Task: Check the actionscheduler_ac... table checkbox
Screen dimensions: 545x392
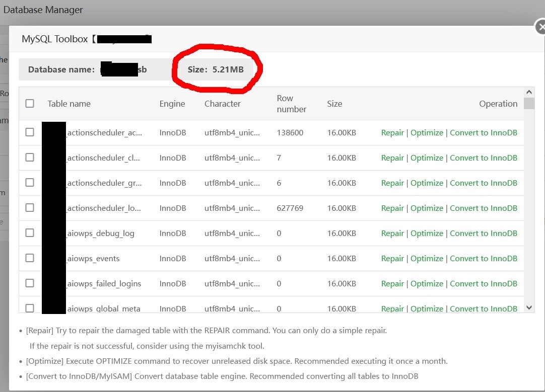Action: click(30, 132)
